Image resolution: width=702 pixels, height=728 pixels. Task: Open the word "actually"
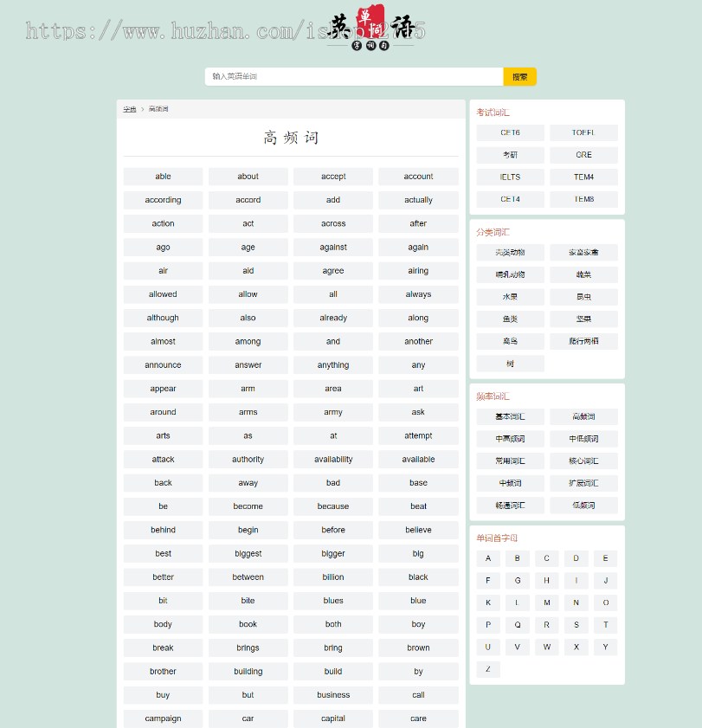[x=418, y=200]
